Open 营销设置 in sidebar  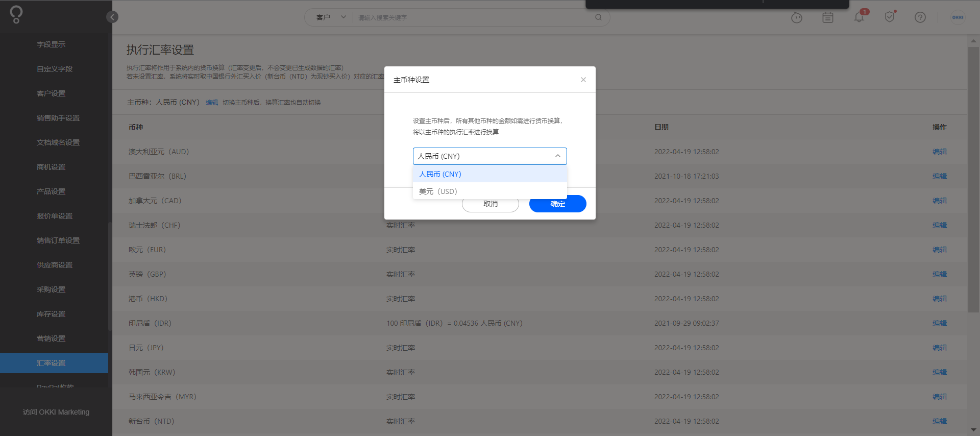(x=51, y=338)
